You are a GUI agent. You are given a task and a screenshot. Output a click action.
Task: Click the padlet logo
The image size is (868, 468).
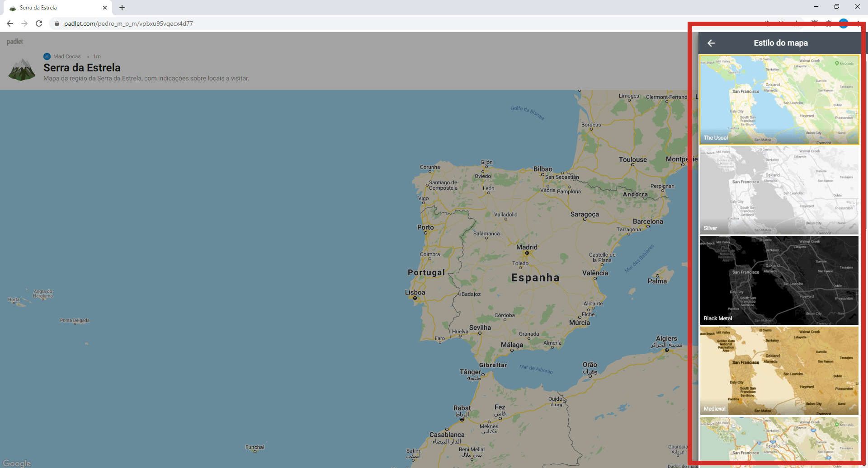(15, 42)
